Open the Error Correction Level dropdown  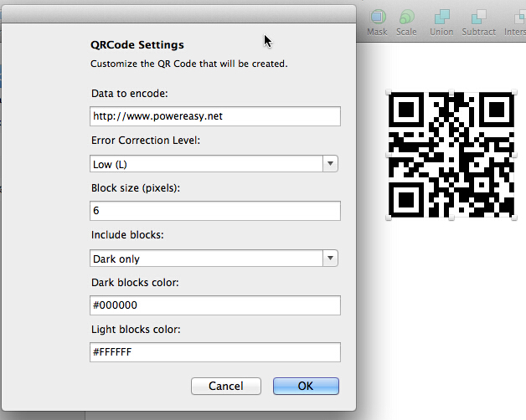pos(214,164)
